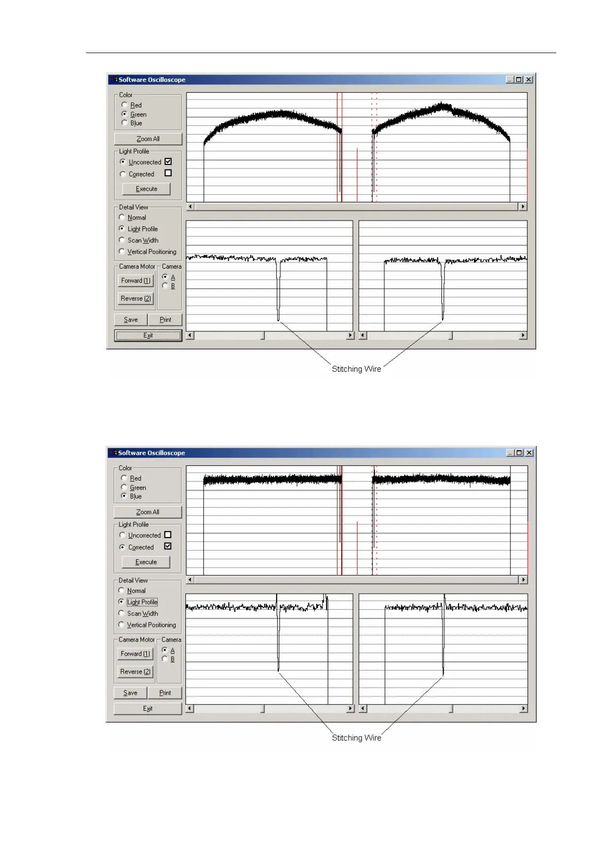This screenshot has height=868, width=613.
Task: Select Red color in lower oscilloscope window
Action: point(124,478)
